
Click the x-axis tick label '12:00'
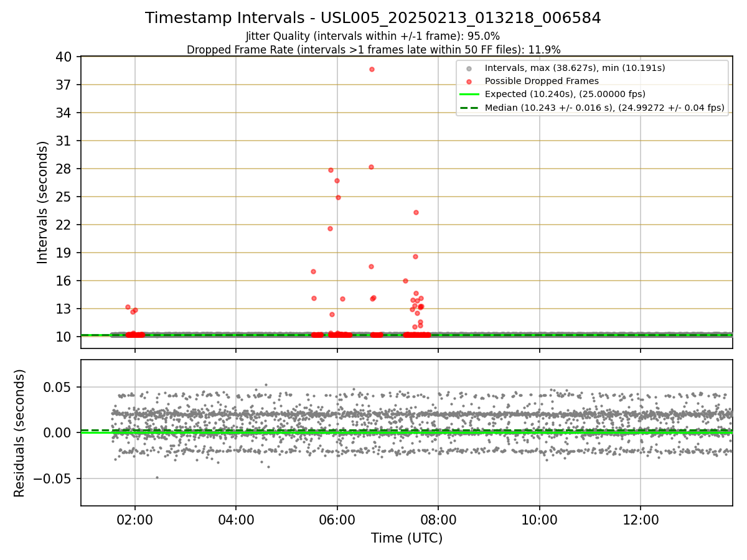pos(641,519)
